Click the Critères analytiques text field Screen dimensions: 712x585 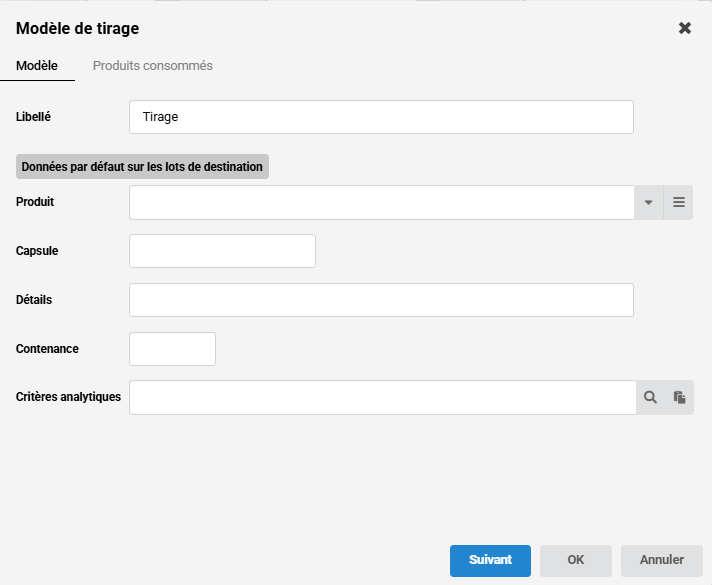tap(382, 397)
